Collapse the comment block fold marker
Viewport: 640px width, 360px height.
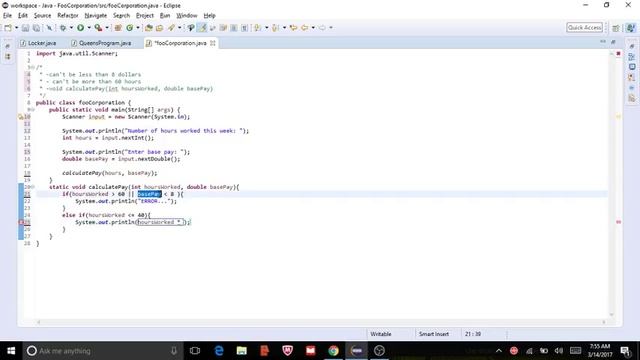[33, 67]
